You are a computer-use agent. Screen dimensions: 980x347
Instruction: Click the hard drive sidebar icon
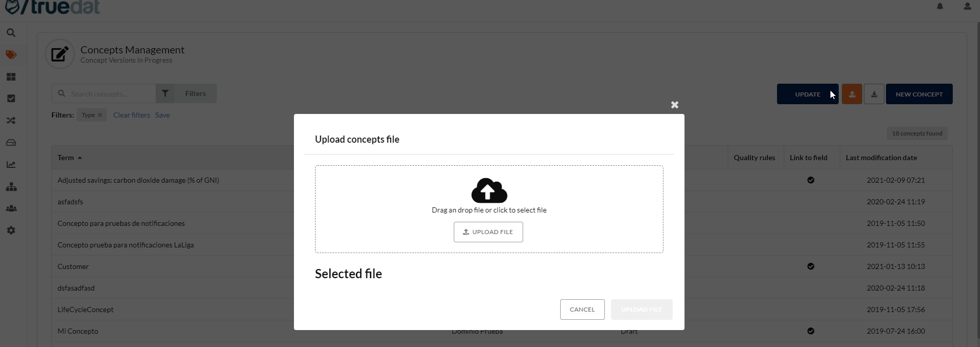coord(11,143)
